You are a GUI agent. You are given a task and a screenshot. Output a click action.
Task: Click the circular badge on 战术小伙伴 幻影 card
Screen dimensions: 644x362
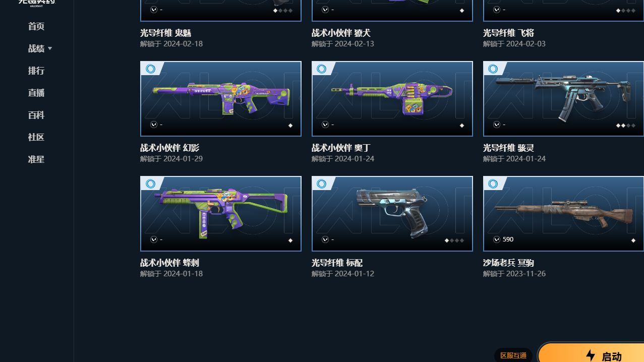[150, 69]
